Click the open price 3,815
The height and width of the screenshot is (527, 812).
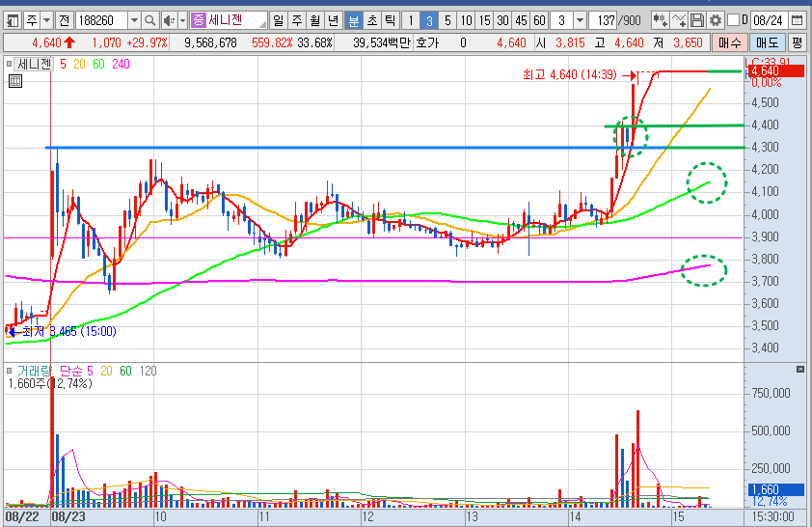pyautogui.click(x=570, y=42)
